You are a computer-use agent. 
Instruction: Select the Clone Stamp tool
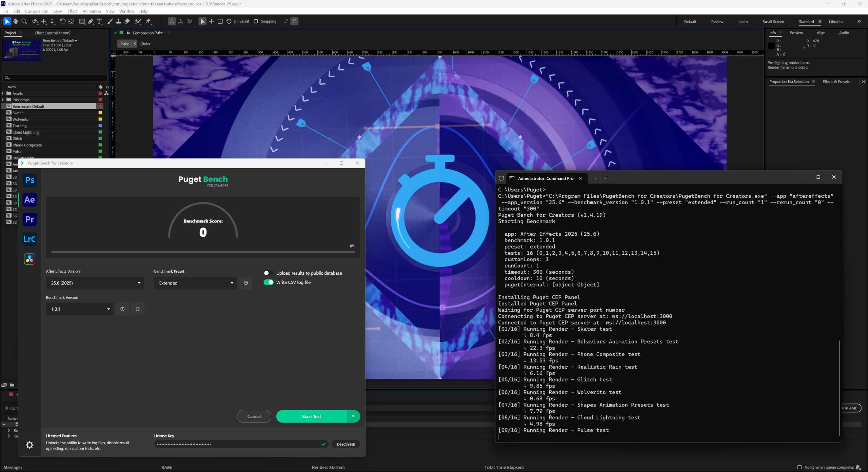tap(118, 21)
